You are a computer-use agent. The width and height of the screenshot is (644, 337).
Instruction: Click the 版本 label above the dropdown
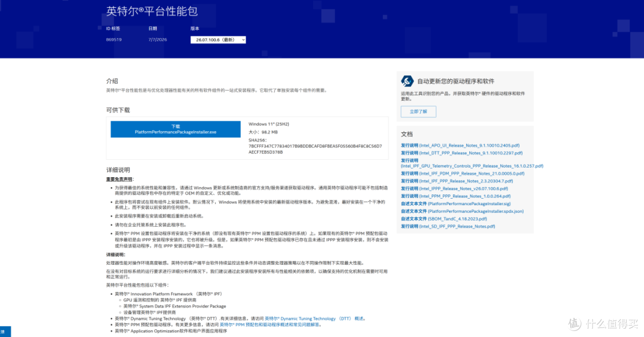tap(194, 29)
